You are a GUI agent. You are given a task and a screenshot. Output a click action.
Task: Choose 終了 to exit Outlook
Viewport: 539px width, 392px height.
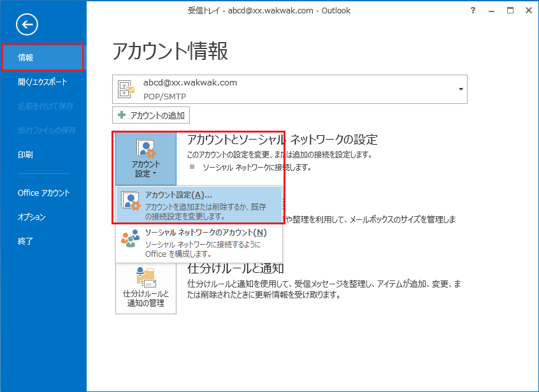25,241
